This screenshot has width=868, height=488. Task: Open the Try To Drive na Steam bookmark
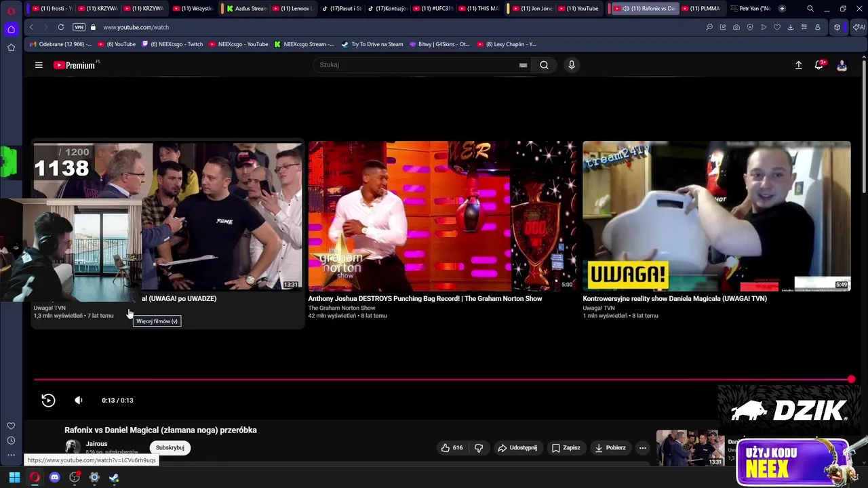(x=372, y=44)
